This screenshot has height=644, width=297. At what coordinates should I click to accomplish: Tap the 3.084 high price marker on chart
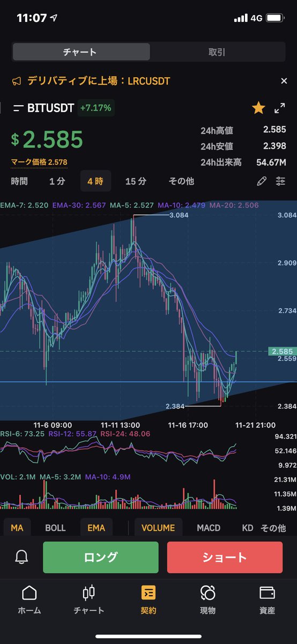pos(179,216)
